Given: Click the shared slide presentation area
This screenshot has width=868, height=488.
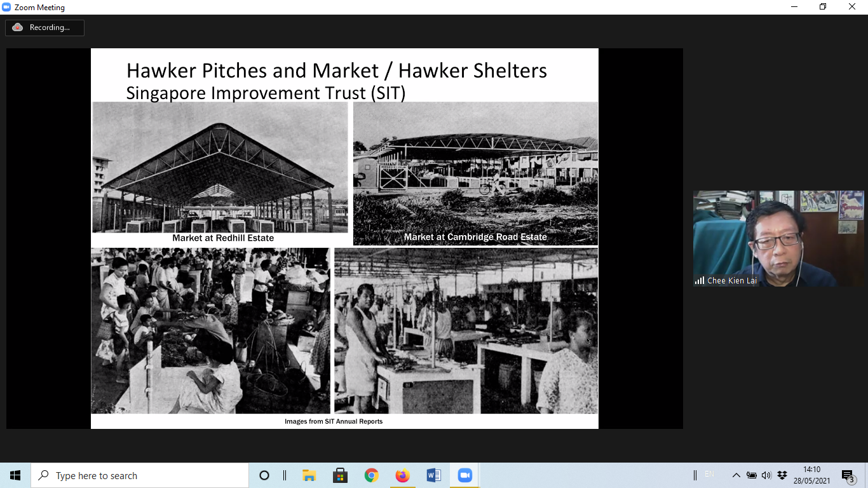Looking at the screenshot, I should click(344, 238).
